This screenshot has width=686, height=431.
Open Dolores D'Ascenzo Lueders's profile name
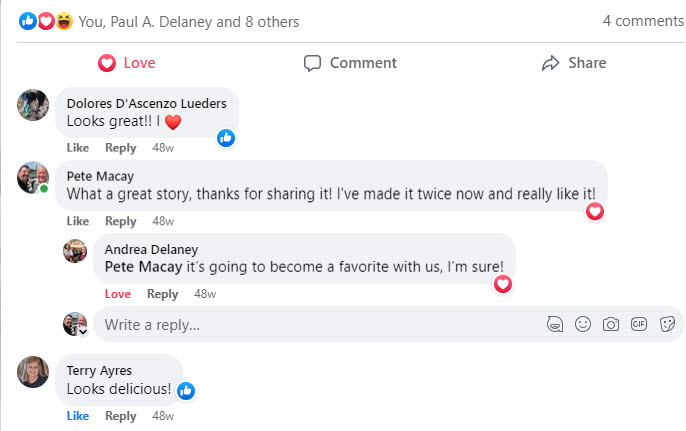click(x=146, y=103)
